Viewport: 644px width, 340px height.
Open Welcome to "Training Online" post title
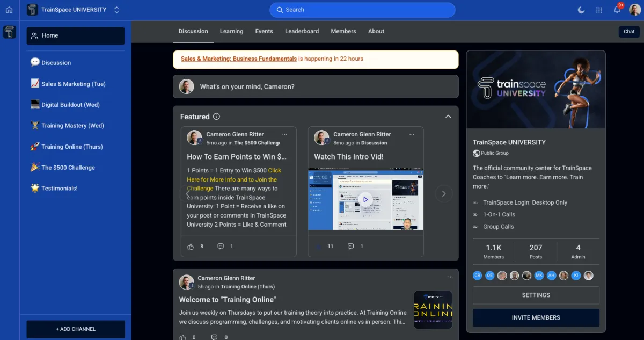[x=228, y=300]
